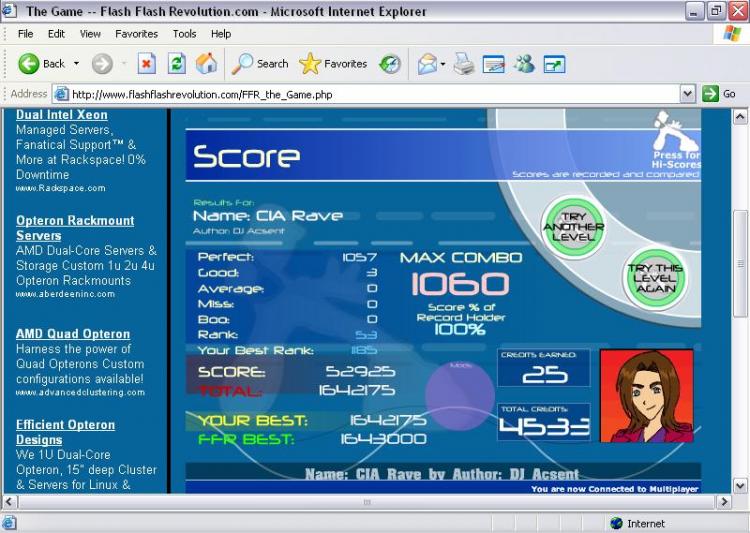Click the address bar URL field
750x533 pixels.
click(368, 94)
